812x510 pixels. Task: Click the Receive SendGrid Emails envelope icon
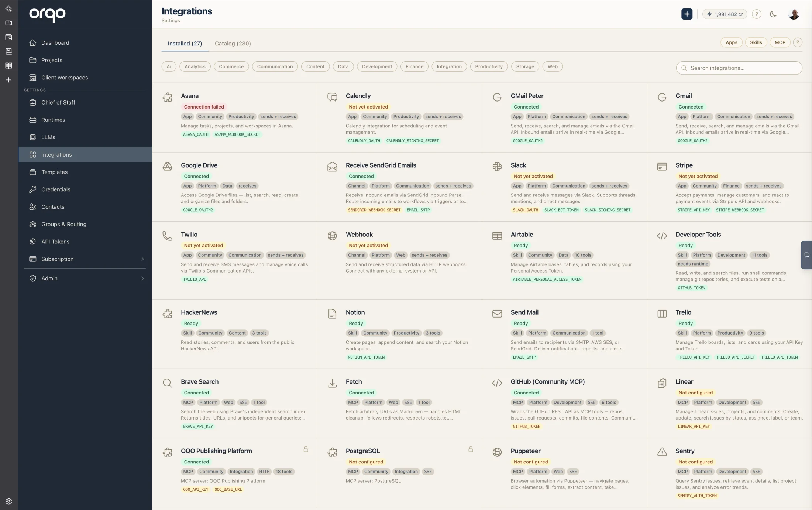pos(332,167)
